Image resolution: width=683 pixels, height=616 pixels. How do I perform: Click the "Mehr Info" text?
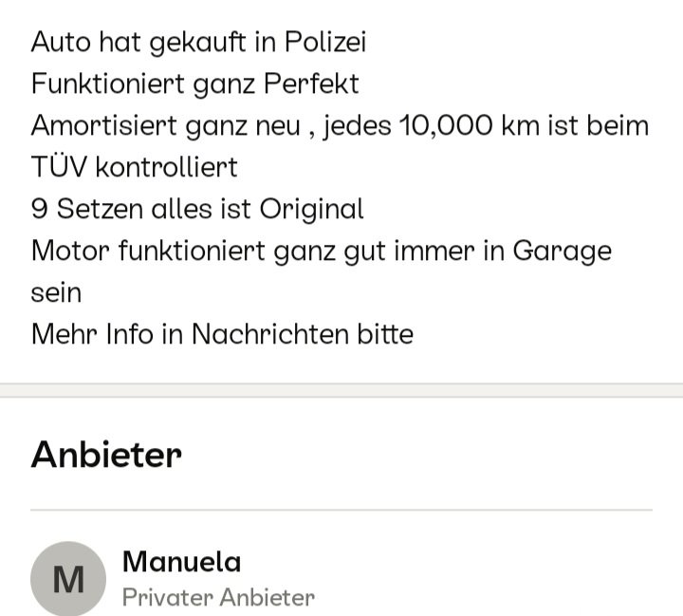click(x=94, y=334)
